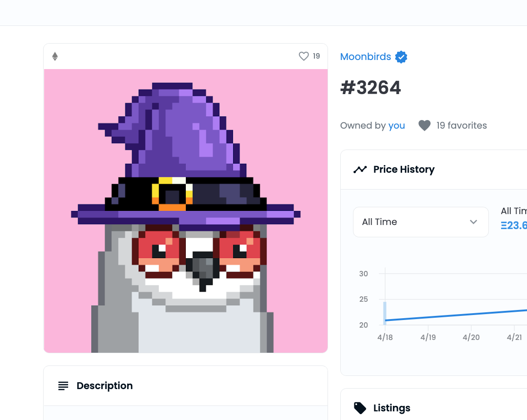Image resolution: width=527 pixels, height=420 pixels.
Task: Click the Ethereum diamond icon above the image
Action: tap(55, 56)
